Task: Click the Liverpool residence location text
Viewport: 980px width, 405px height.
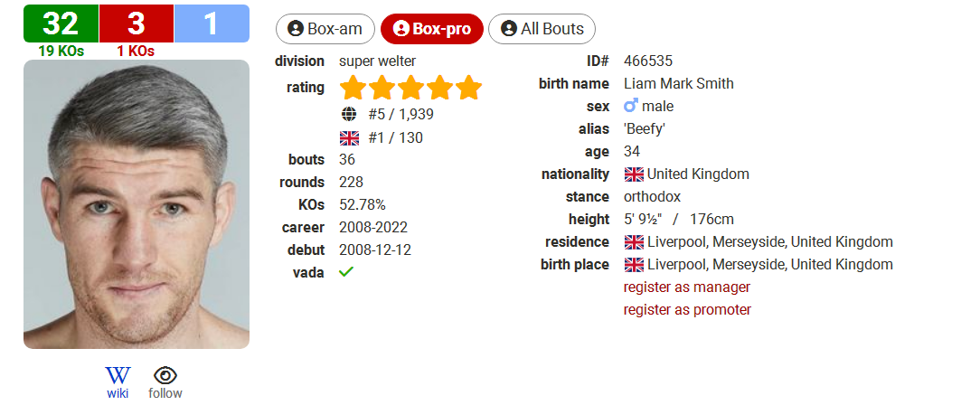Action: click(x=770, y=242)
